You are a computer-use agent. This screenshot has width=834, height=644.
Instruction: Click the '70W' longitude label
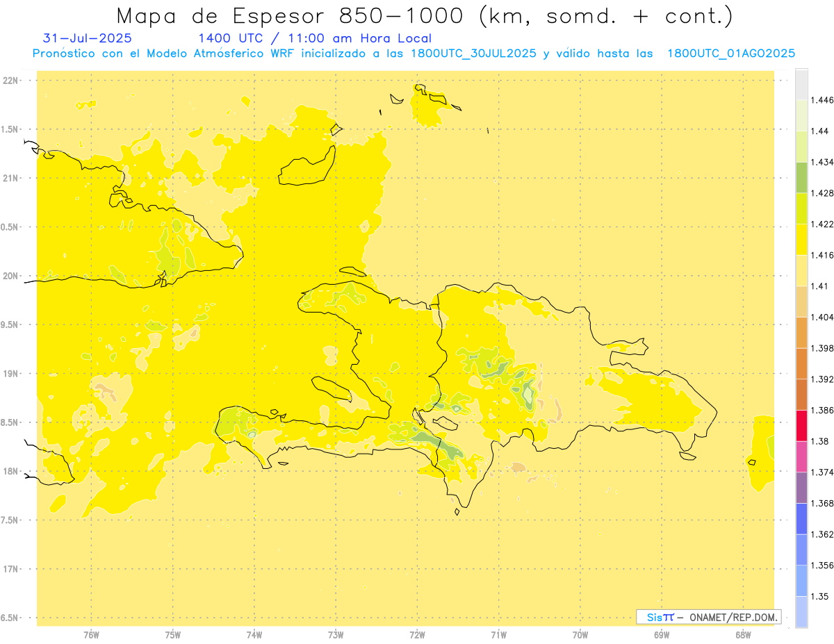[x=580, y=635]
